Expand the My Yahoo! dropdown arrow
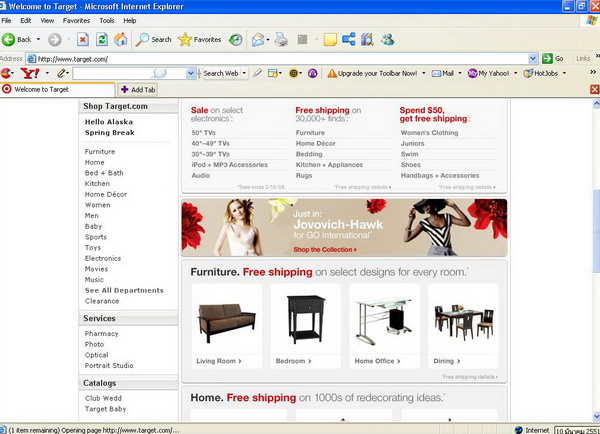Viewport: 600px width, 434px height. point(515,73)
